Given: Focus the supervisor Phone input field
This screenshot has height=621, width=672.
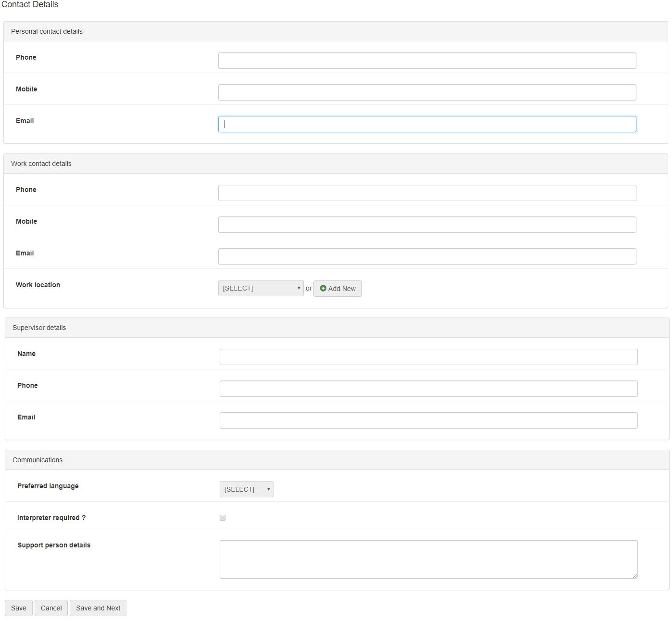Looking at the screenshot, I should click(x=428, y=389).
